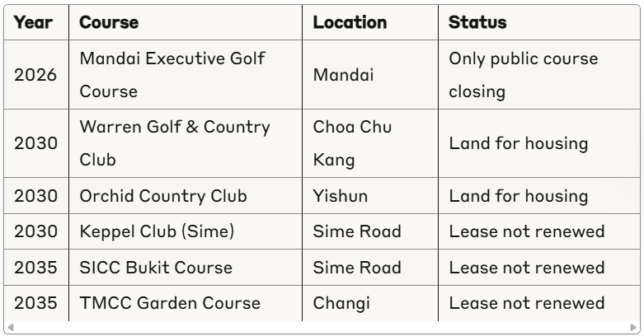Select the Choa Chu Kang location cell
The image size is (644, 336).
[352, 143]
